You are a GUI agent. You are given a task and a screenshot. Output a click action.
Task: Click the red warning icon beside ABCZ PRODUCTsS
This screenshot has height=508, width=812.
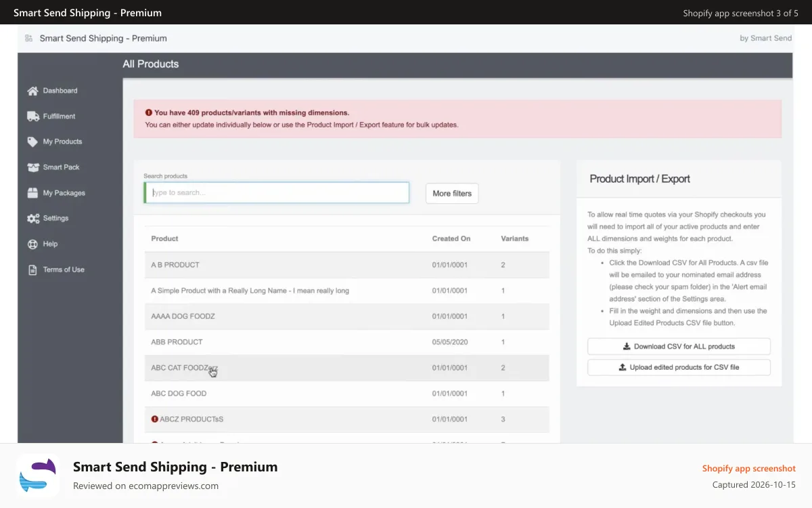[x=155, y=419]
